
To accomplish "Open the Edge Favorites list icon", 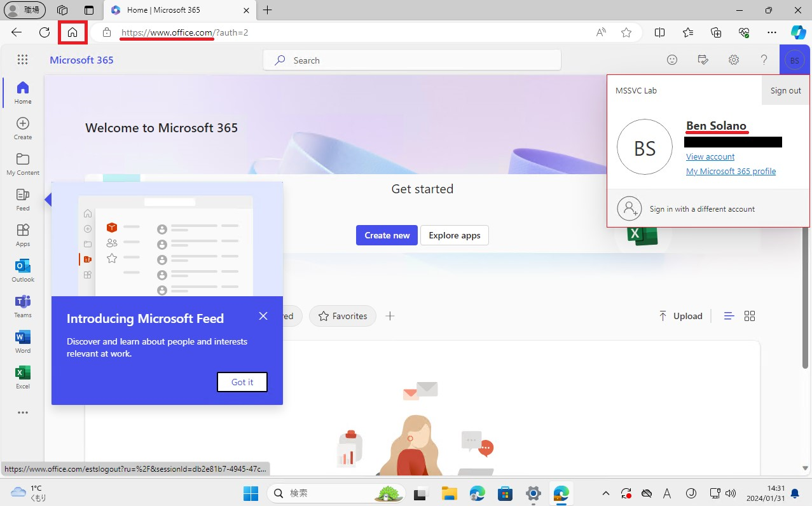I will point(688,32).
